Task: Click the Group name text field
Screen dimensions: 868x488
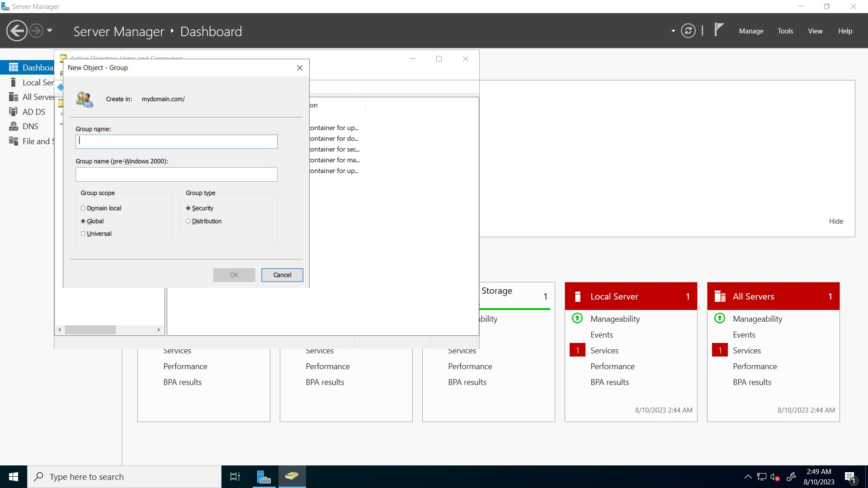Action: pos(176,141)
